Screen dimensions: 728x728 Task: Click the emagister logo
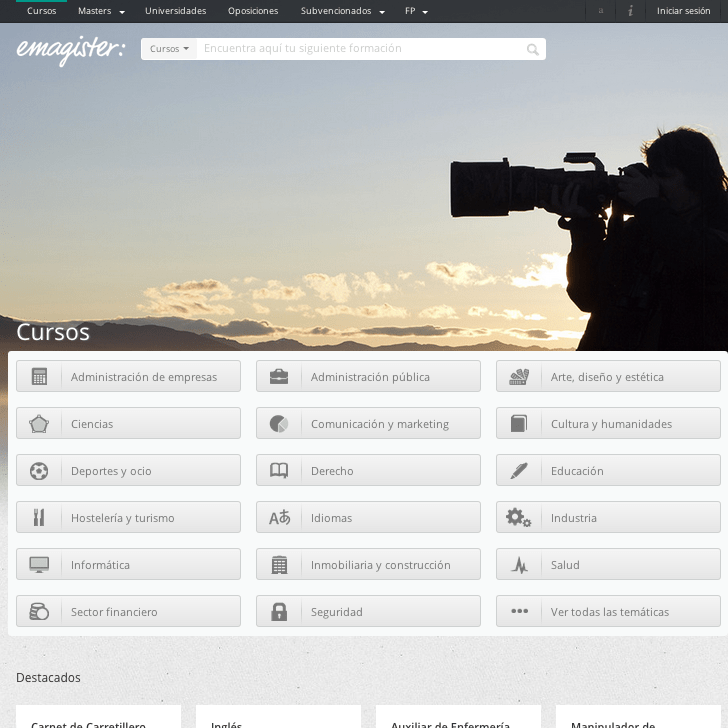click(x=70, y=50)
